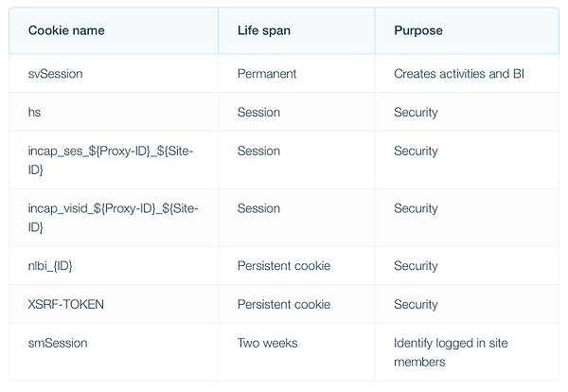The width and height of the screenshot is (568, 392).
Task: Click 'Persistent cookie' in the XSRF-TOKEN row
Action: [284, 304]
